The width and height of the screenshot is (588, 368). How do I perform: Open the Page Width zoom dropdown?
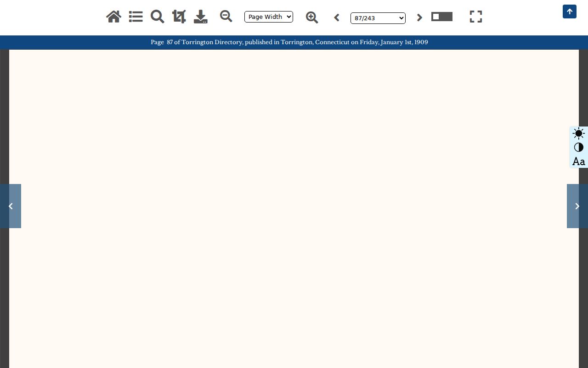[x=269, y=17]
